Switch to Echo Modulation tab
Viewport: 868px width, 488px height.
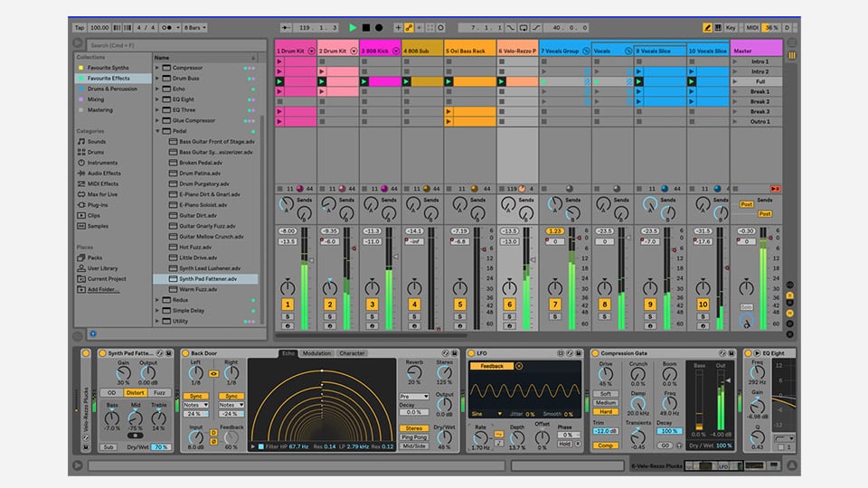316,353
